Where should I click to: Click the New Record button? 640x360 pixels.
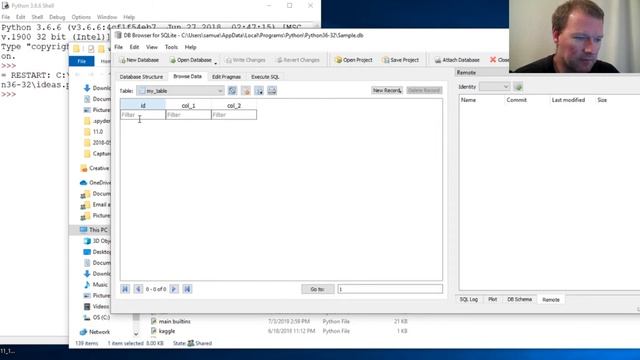pos(387,90)
